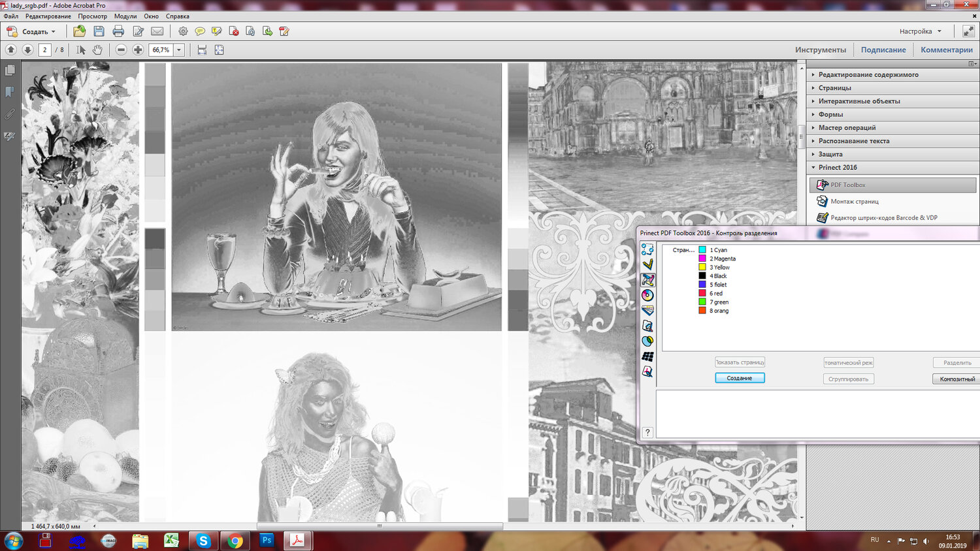Open the zoom percentage dropdown arrow
The width and height of the screenshot is (980, 551).
pos(179,50)
